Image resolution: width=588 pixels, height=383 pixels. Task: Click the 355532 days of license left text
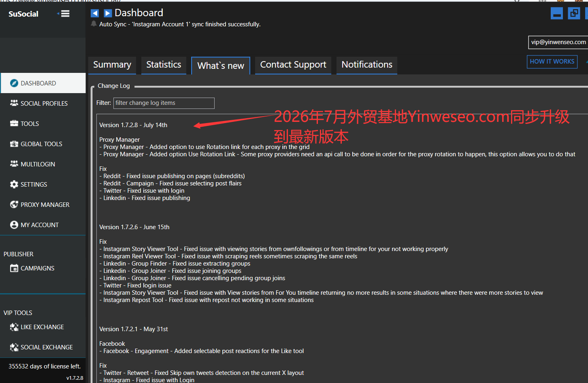click(45, 366)
